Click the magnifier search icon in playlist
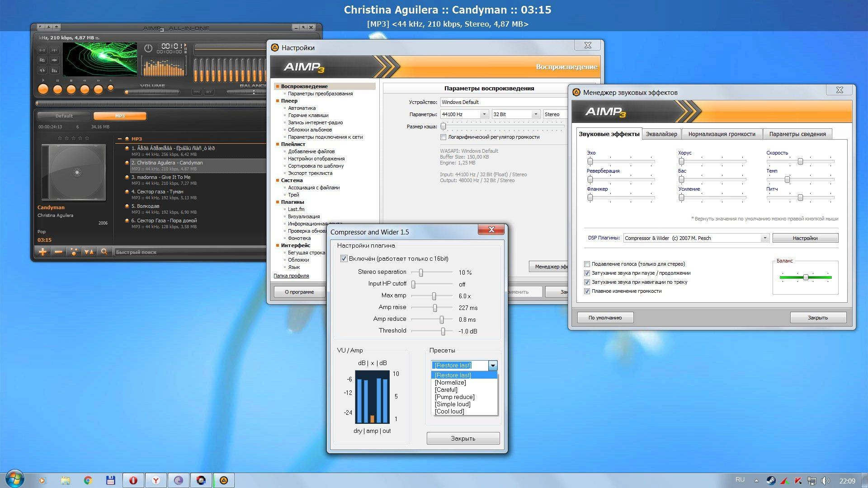 104,252
